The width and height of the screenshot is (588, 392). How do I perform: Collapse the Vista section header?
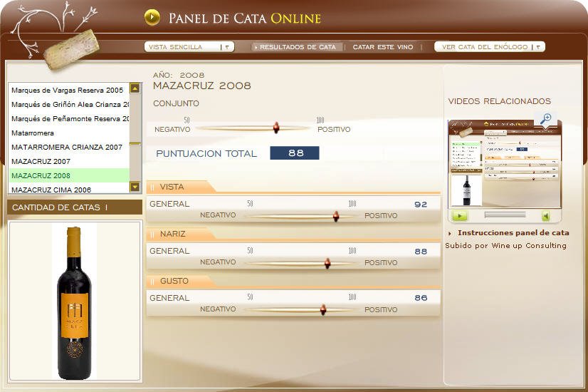(x=180, y=187)
